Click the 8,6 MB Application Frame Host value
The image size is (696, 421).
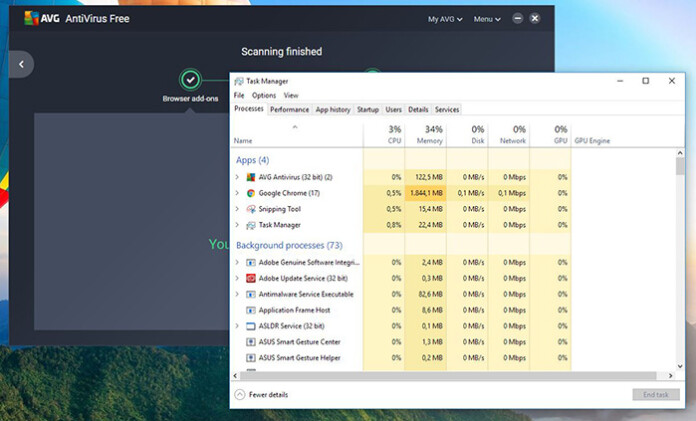pos(432,310)
